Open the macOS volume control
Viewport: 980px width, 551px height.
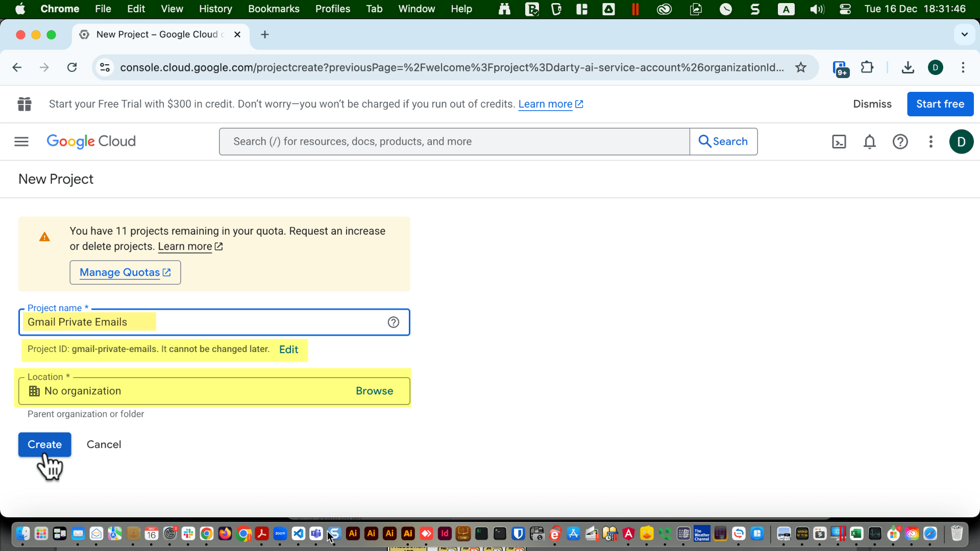point(817,9)
